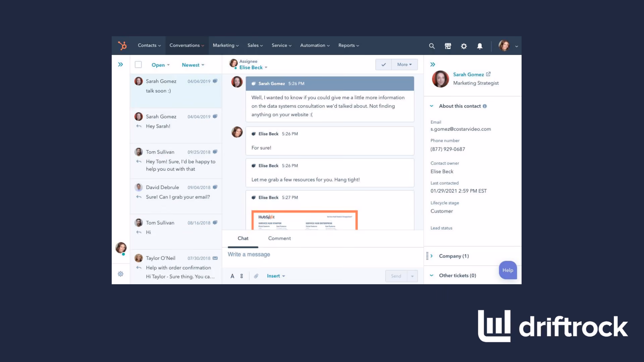
Task: Collapse the Other tickets (0) section
Action: point(432,275)
